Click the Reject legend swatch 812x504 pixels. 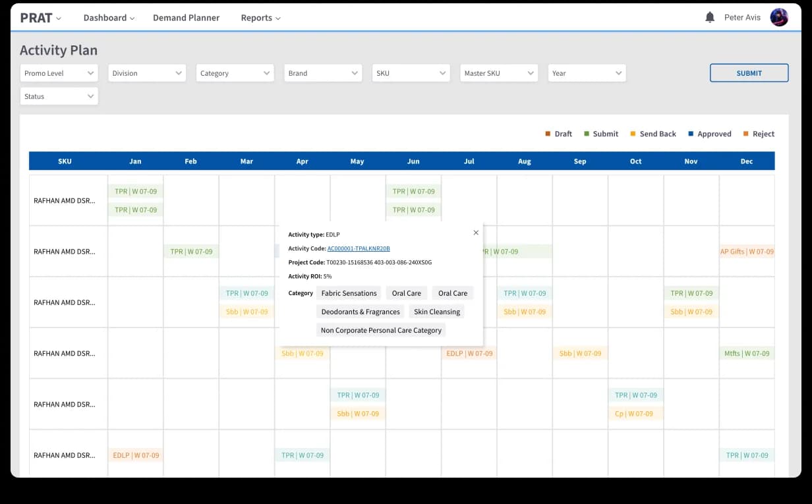pyautogui.click(x=746, y=134)
